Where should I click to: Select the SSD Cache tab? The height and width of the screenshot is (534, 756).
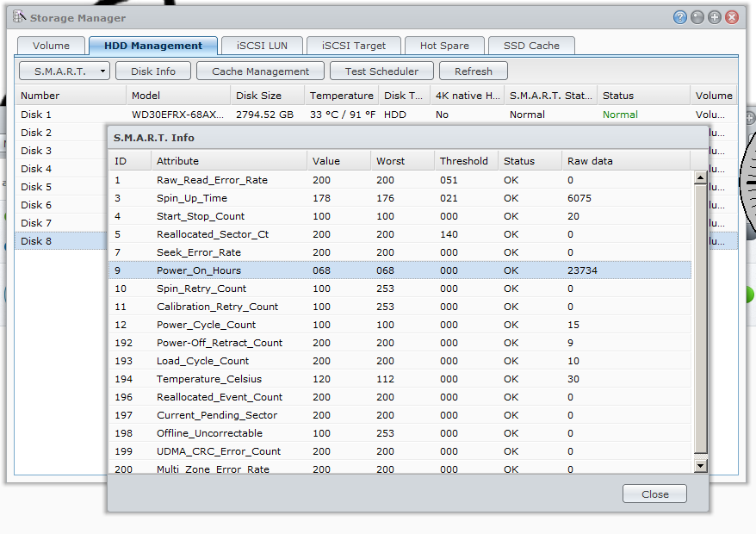point(531,46)
